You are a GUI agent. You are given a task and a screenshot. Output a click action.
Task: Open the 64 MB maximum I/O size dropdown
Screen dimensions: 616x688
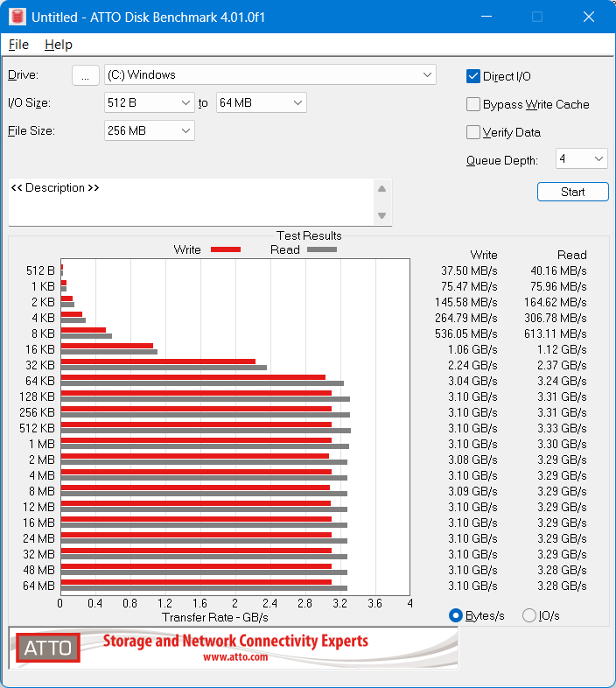point(261,102)
